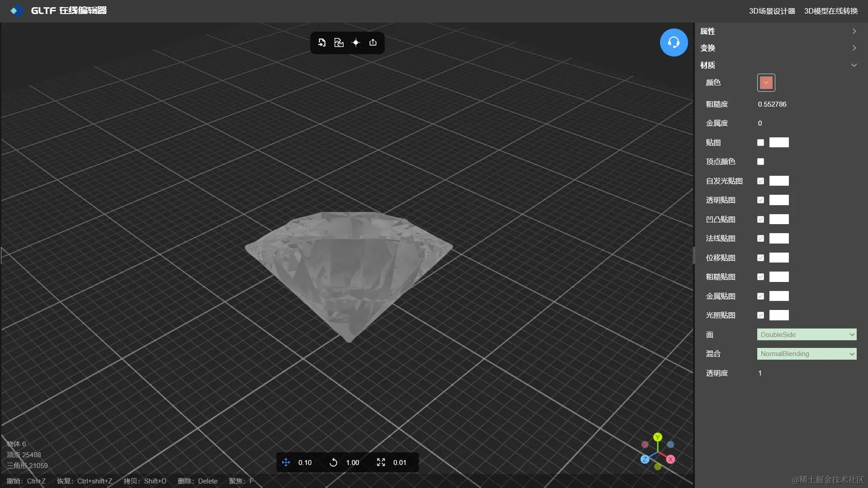Uncheck the 法线贴图 normal map checkbox

click(x=760, y=239)
